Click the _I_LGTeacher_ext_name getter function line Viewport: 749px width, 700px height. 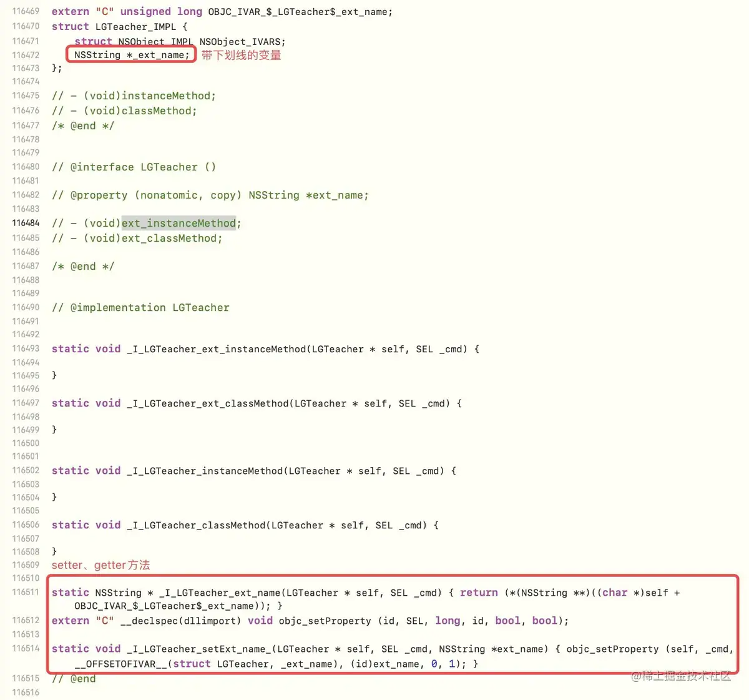366,593
